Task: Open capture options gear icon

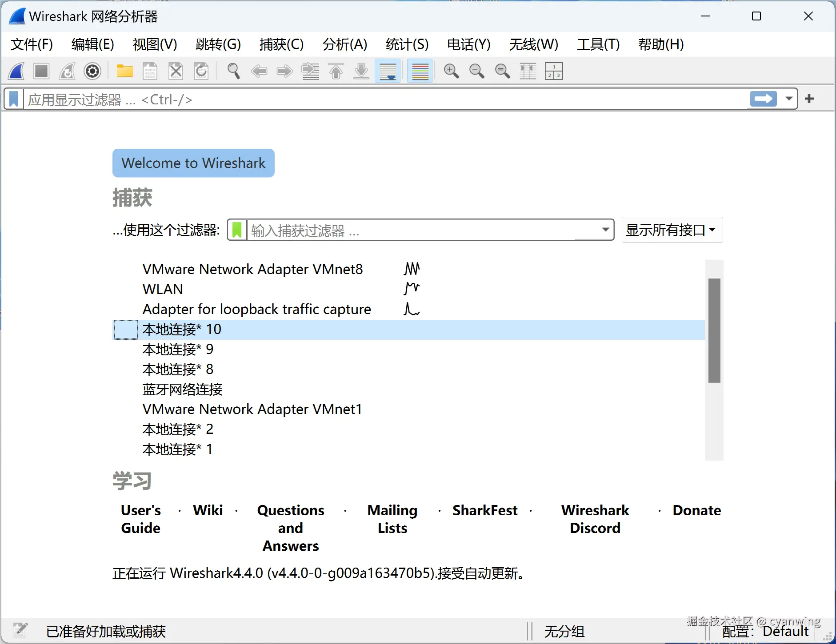Action: tap(92, 71)
